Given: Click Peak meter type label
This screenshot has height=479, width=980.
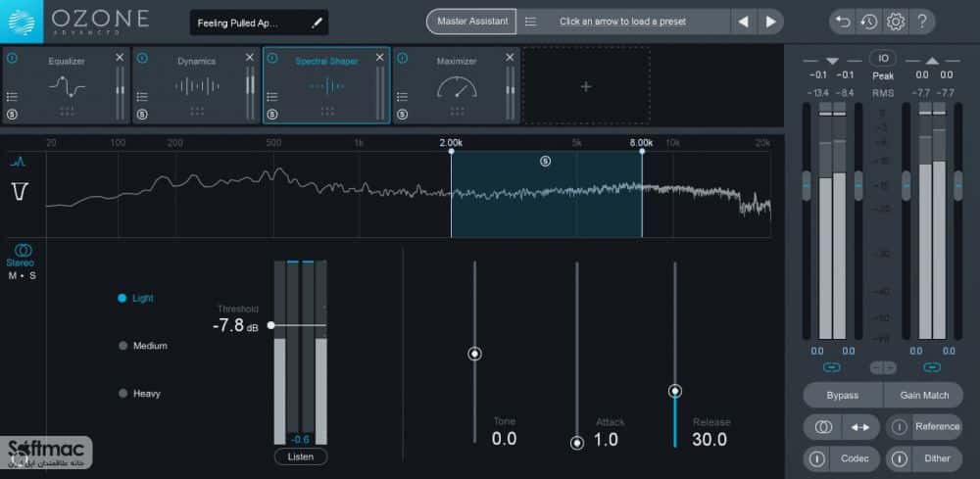Looking at the screenshot, I should tap(883, 75).
